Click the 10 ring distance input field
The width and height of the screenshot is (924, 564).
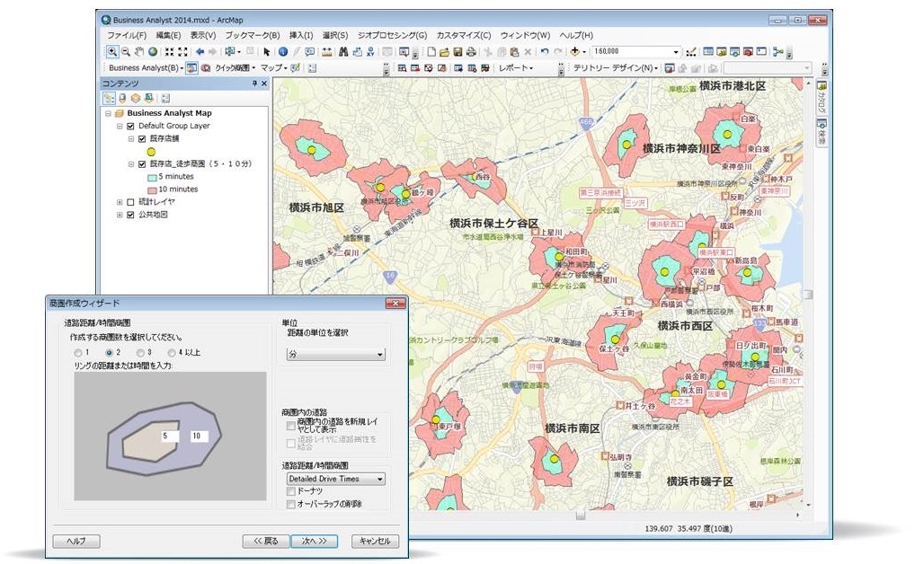pyautogui.click(x=199, y=436)
